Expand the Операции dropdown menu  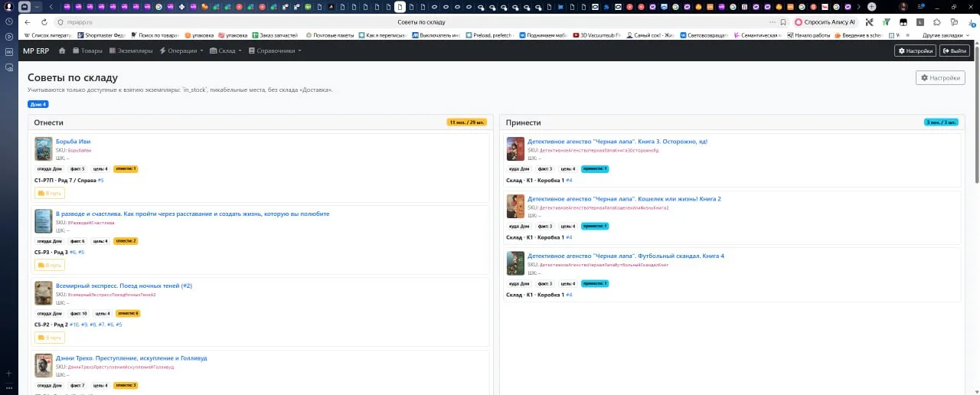coord(181,51)
